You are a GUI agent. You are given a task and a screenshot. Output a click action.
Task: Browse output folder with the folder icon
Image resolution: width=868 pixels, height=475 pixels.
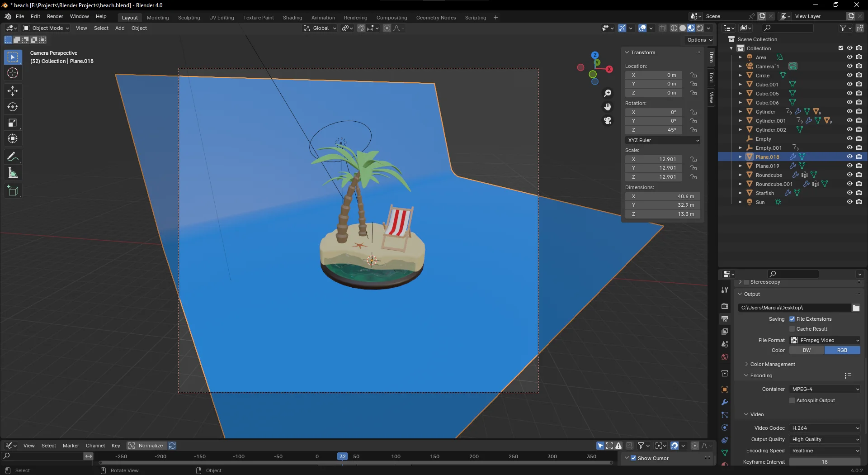856,308
